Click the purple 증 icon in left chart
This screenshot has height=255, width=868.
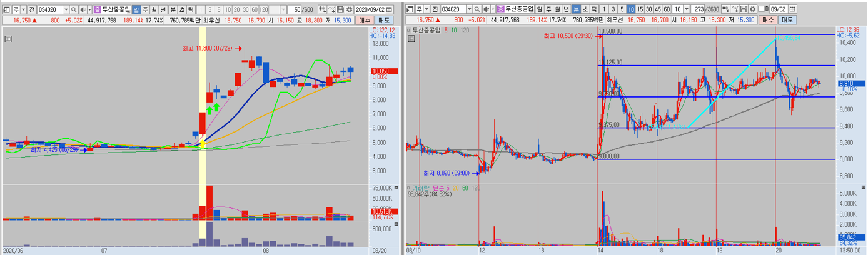(x=97, y=9)
